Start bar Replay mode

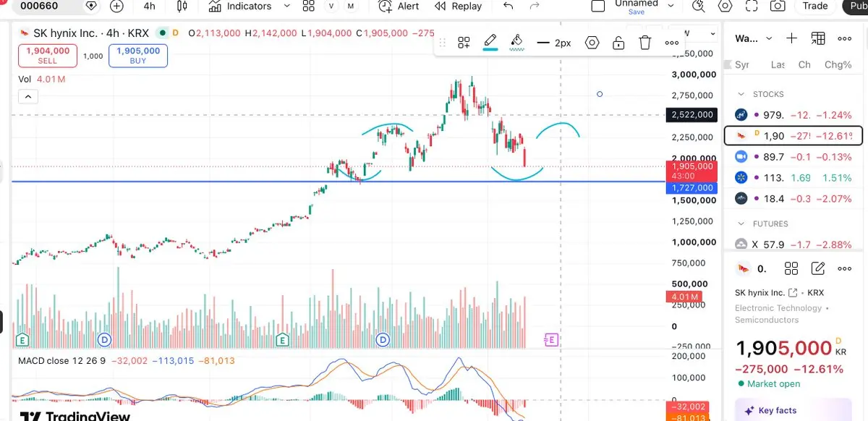pyautogui.click(x=458, y=6)
